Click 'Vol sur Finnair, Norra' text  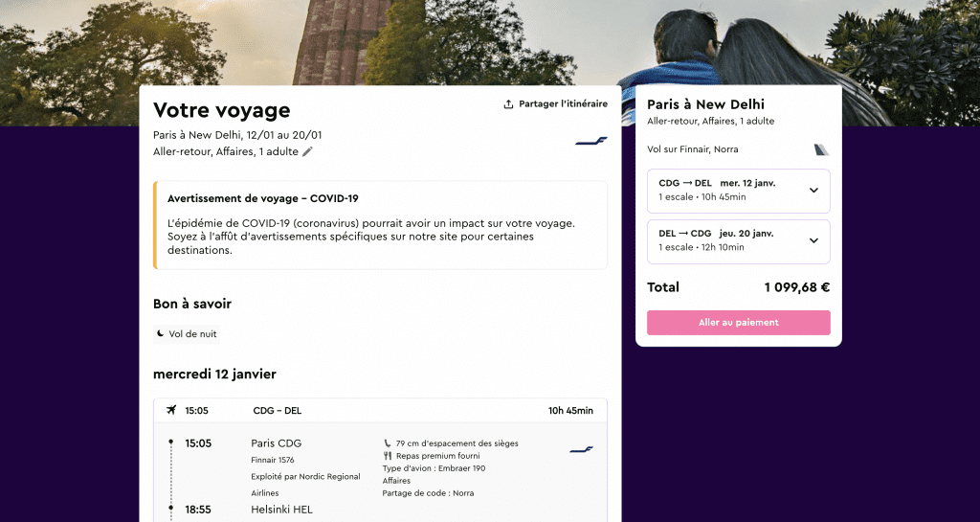click(x=693, y=149)
